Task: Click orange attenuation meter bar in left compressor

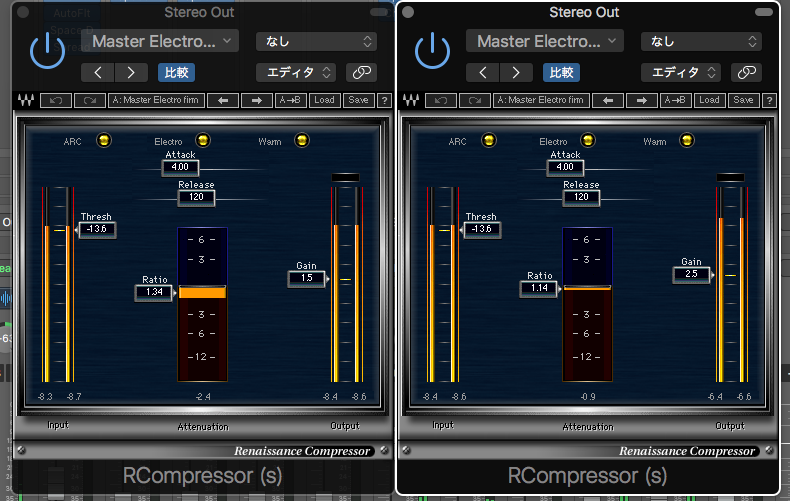Action: click(202, 292)
